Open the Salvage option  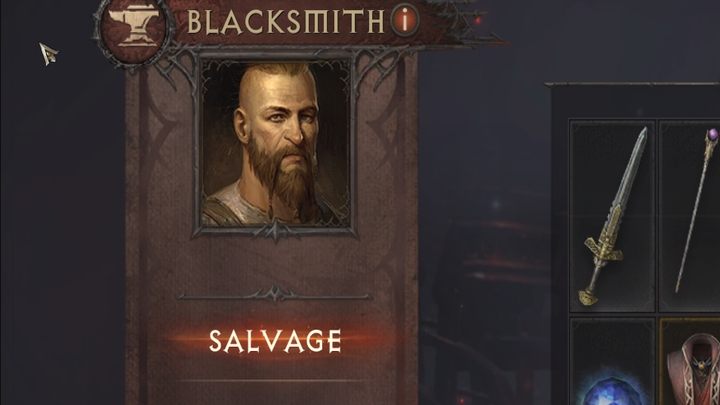pyautogui.click(x=275, y=341)
